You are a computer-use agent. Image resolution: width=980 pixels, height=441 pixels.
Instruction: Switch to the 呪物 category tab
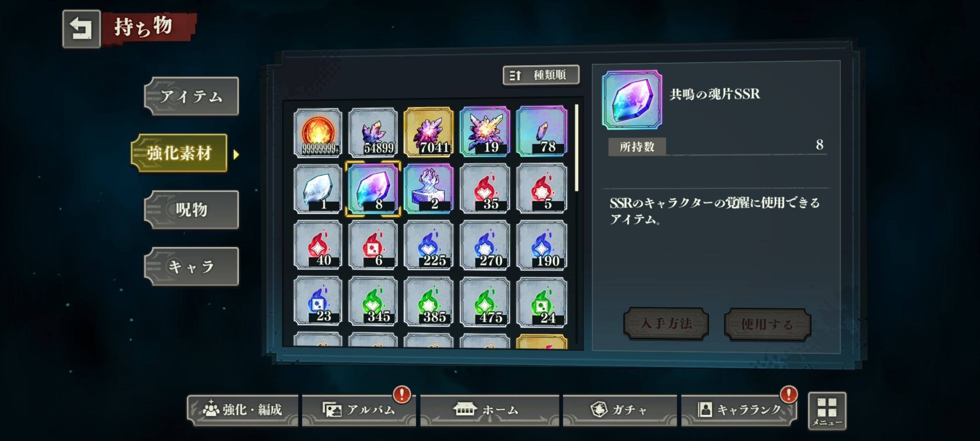[x=192, y=210]
